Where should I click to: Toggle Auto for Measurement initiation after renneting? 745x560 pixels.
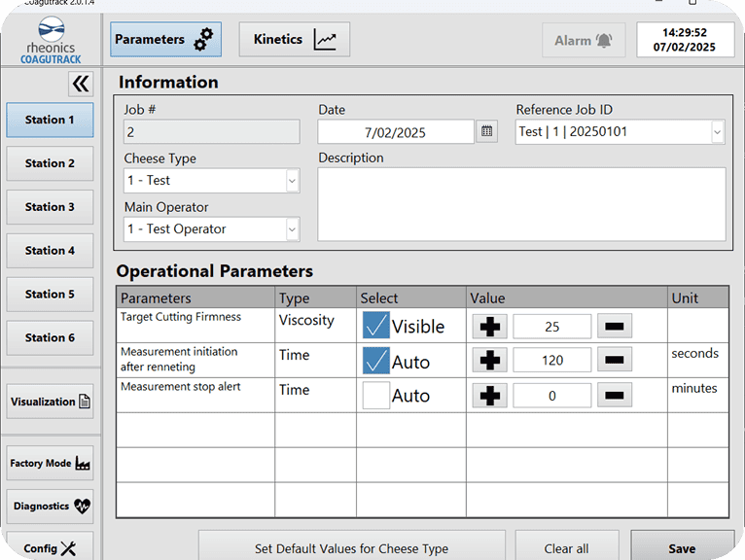tap(375, 361)
